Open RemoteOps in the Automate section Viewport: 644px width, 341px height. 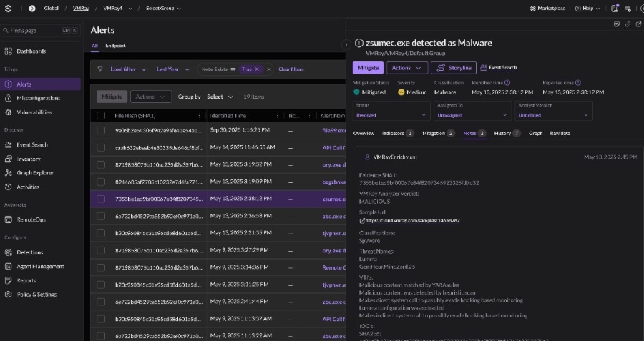tap(31, 219)
